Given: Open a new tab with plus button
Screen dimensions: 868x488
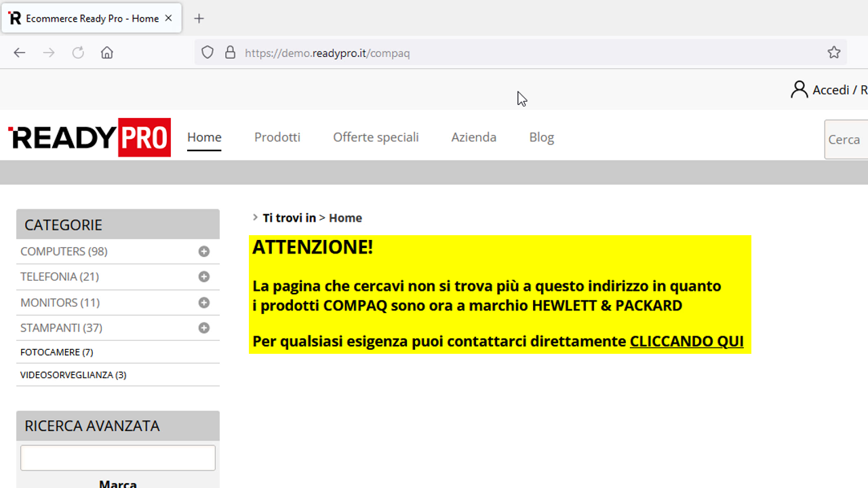Looking at the screenshot, I should [199, 19].
